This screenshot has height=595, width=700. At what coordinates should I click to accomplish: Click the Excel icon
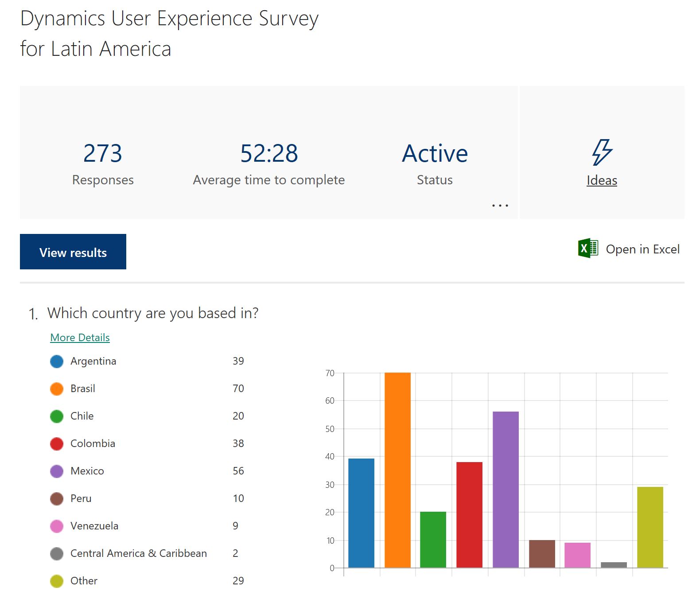pyautogui.click(x=588, y=248)
